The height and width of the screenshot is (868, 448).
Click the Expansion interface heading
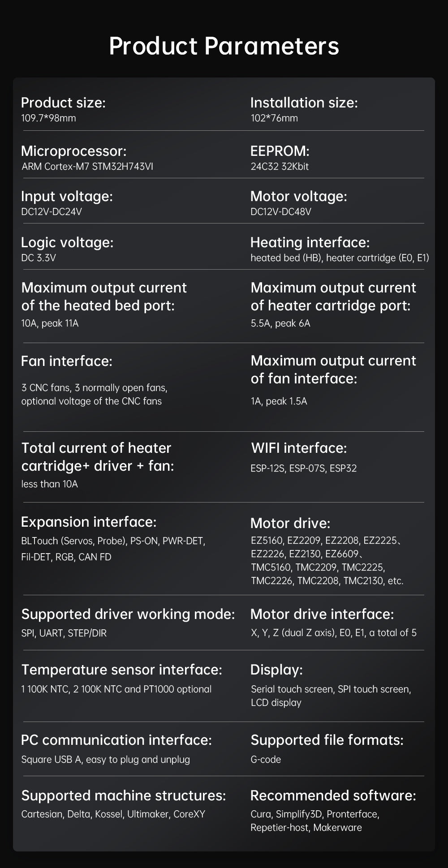[89, 522]
